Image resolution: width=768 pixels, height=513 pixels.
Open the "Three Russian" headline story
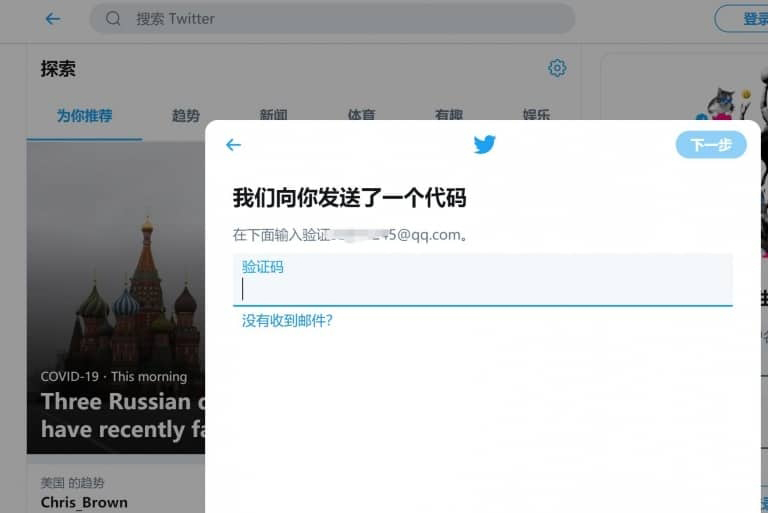click(x=115, y=415)
